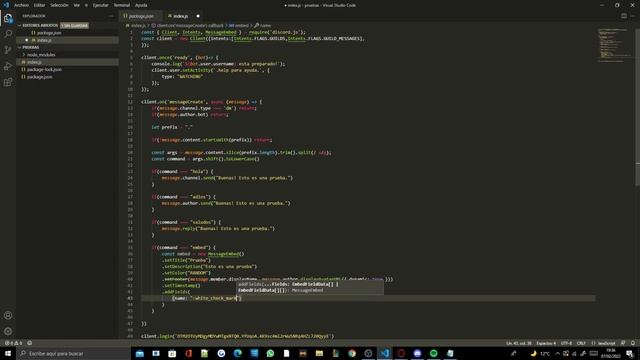
Task: Click the UTF-8 encoding status item
Action: [566, 343]
